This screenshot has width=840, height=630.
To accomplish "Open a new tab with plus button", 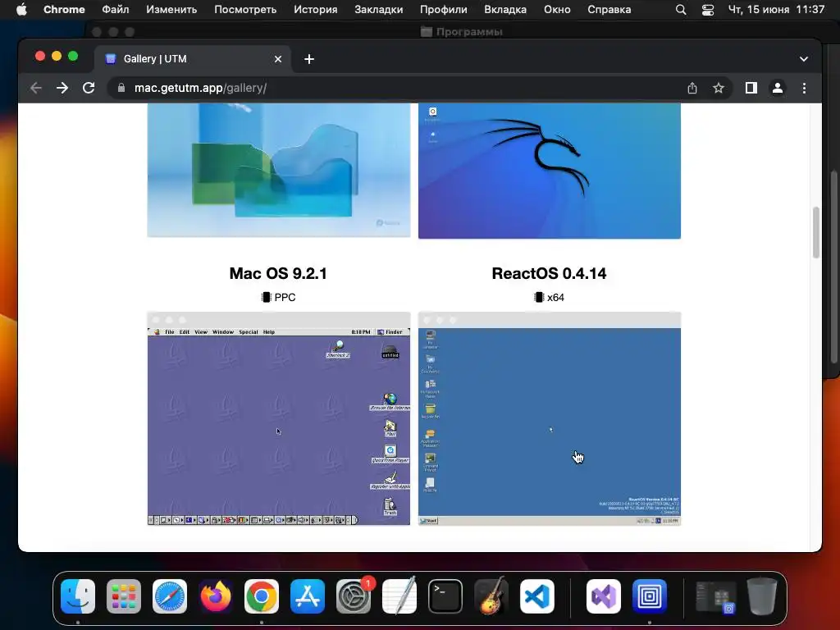I will (x=309, y=59).
